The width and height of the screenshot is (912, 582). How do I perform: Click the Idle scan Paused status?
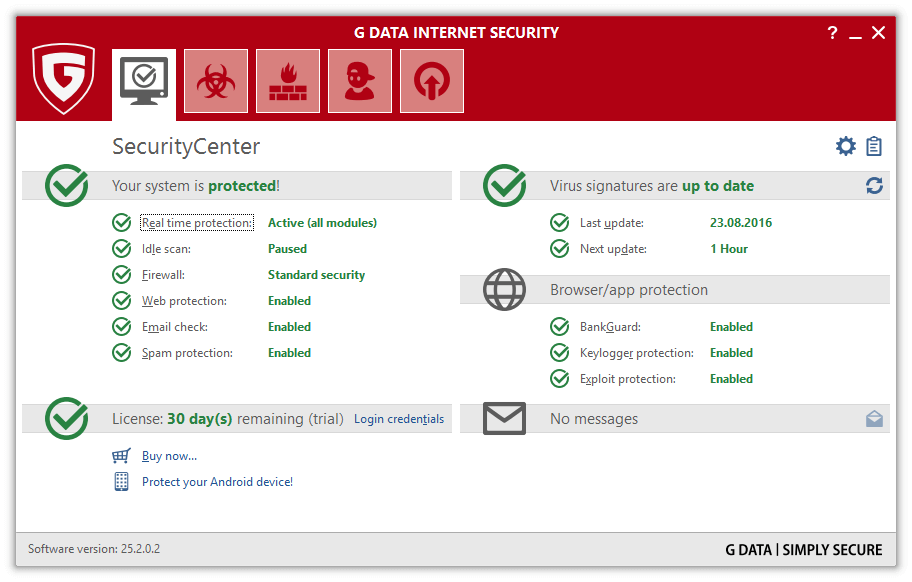pyautogui.click(x=287, y=249)
